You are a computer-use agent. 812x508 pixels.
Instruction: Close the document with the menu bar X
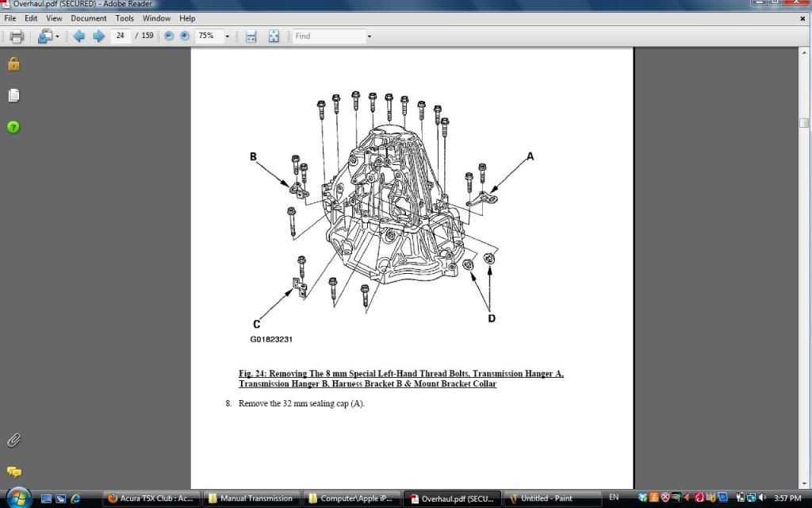[802, 19]
